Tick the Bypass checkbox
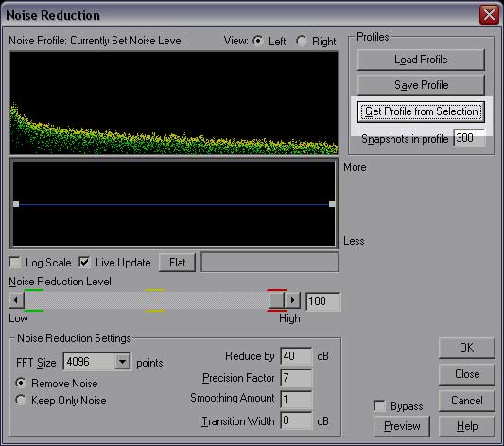Image resolution: width=504 pixels, height=446 pixels. (379, 405)
